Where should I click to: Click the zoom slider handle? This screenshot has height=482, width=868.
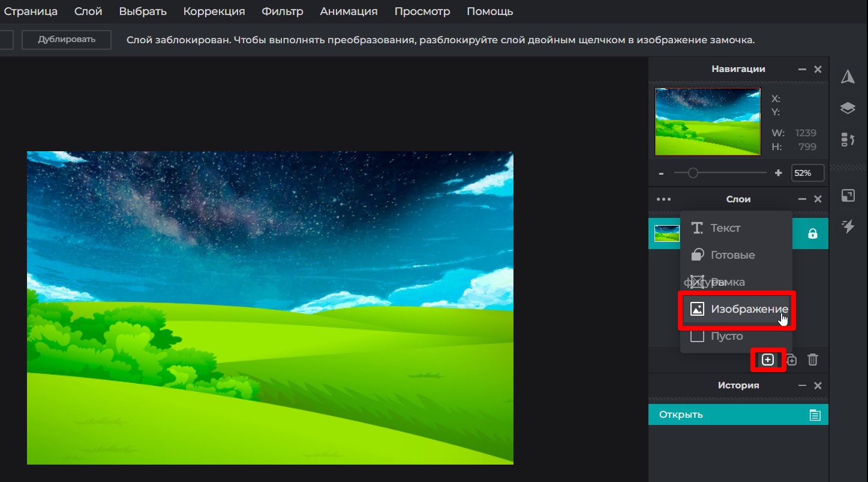click(x=693, y=173)
